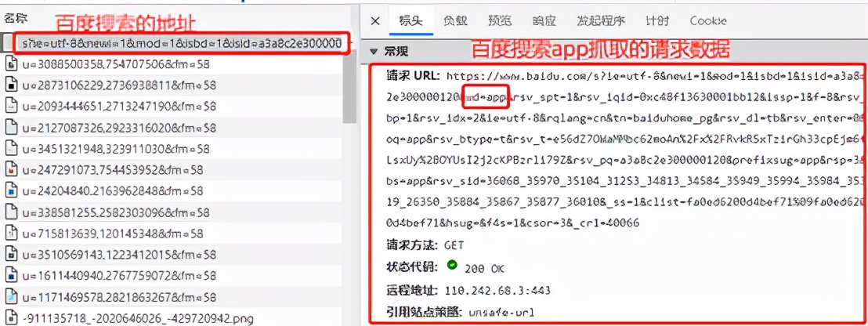
Task: Open the 发起程序 tab
Action: 600,21
